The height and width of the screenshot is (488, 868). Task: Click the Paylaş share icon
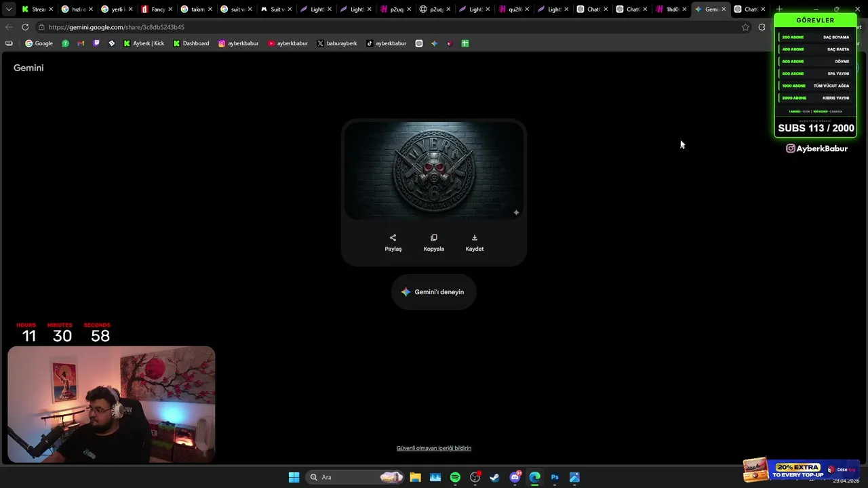point(393,238)
